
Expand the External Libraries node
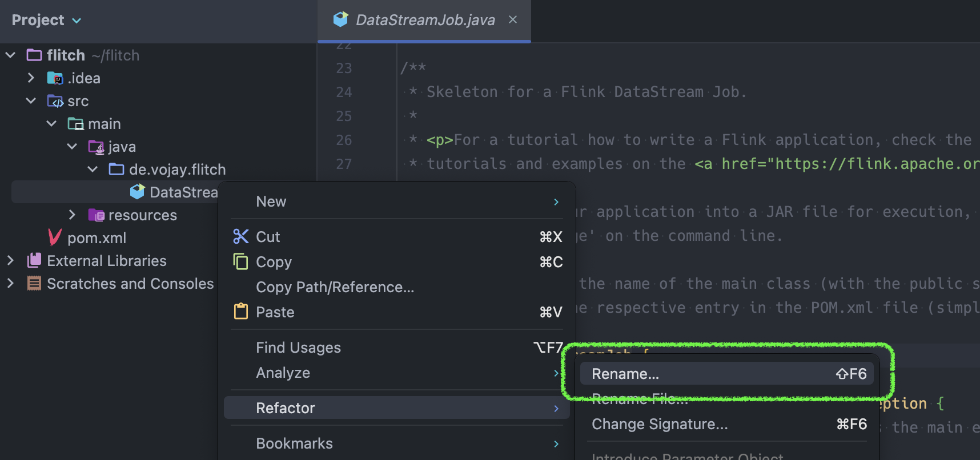pyautogui.click(x=10, y=261)
